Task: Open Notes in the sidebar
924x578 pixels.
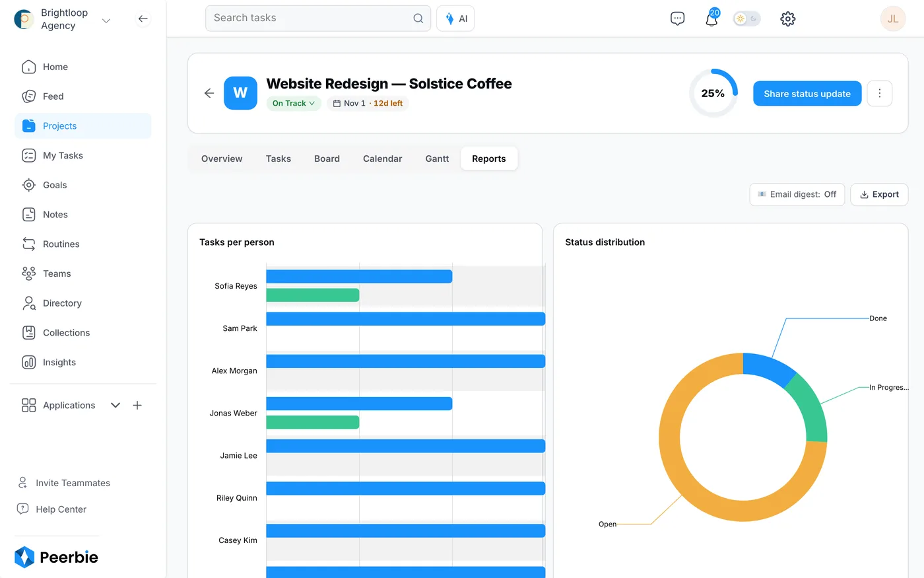Action: click(82, 215)
